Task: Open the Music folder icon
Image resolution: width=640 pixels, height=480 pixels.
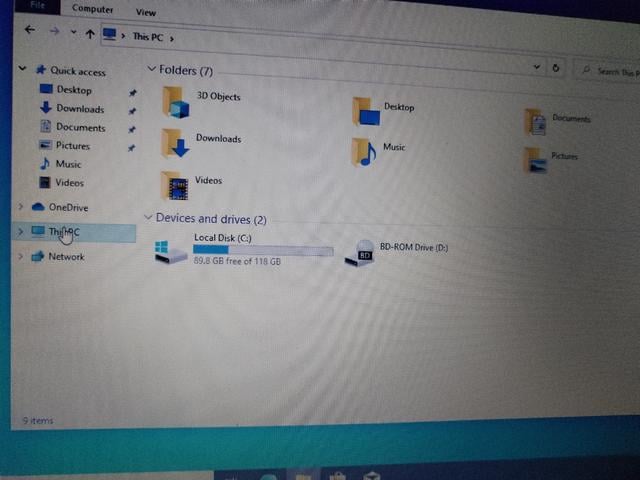Action: pyautogui.click(x=364, y=152)
